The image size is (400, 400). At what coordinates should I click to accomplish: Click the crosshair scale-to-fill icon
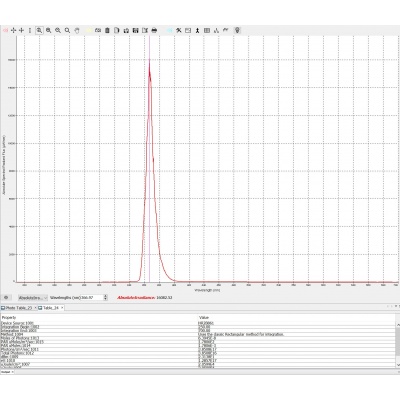click(x=13, y=30)
